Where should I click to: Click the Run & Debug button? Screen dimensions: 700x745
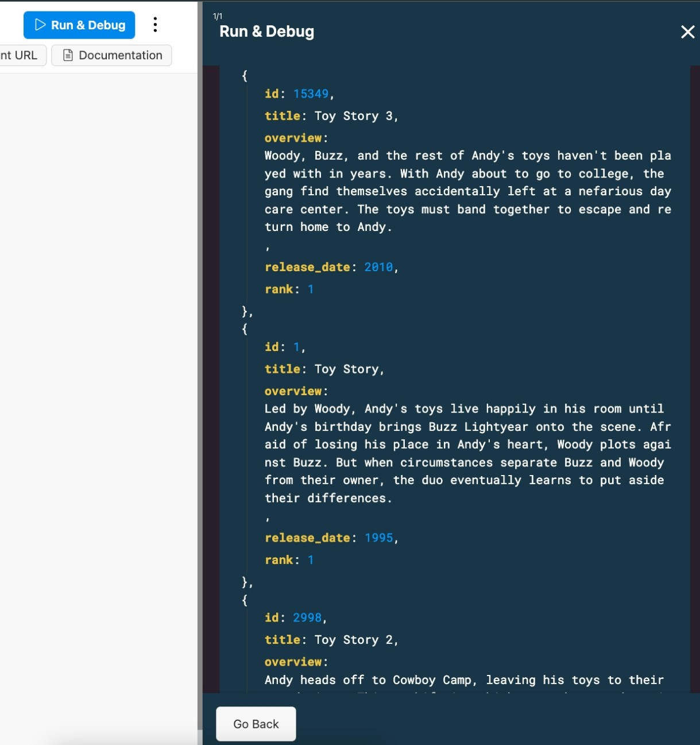click(x=79, y=25)
